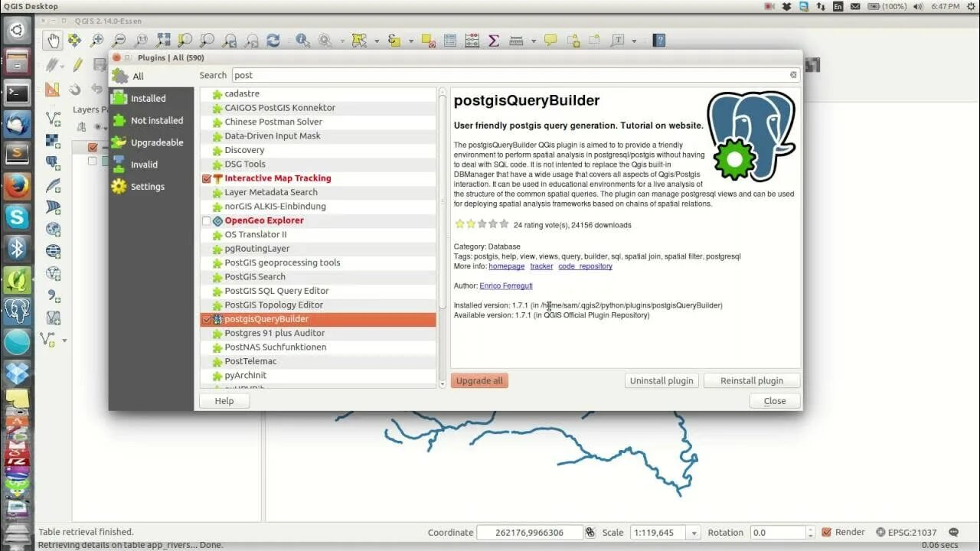This screenshot has width=980, height=551.
Task: Open the Select Features tool dropdown arrow
Action: (x=375, y=41)
